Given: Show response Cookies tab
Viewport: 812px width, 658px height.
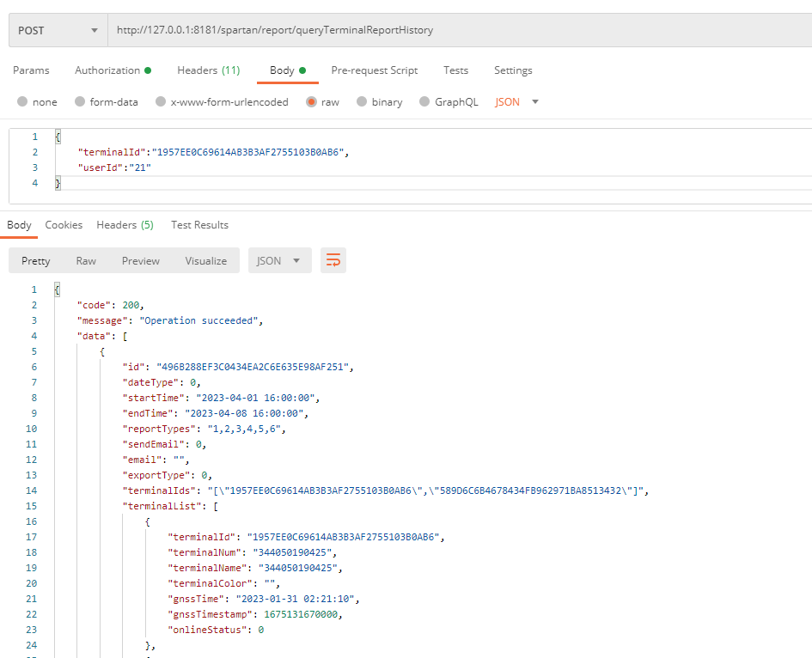Looking at the screenshot, I should [64, 225].
